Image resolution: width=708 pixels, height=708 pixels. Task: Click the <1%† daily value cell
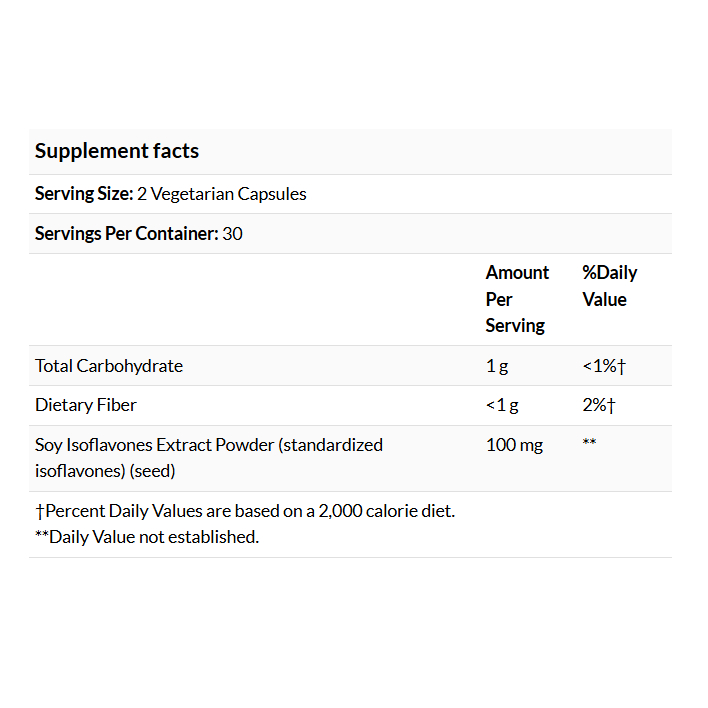point(604,366)
